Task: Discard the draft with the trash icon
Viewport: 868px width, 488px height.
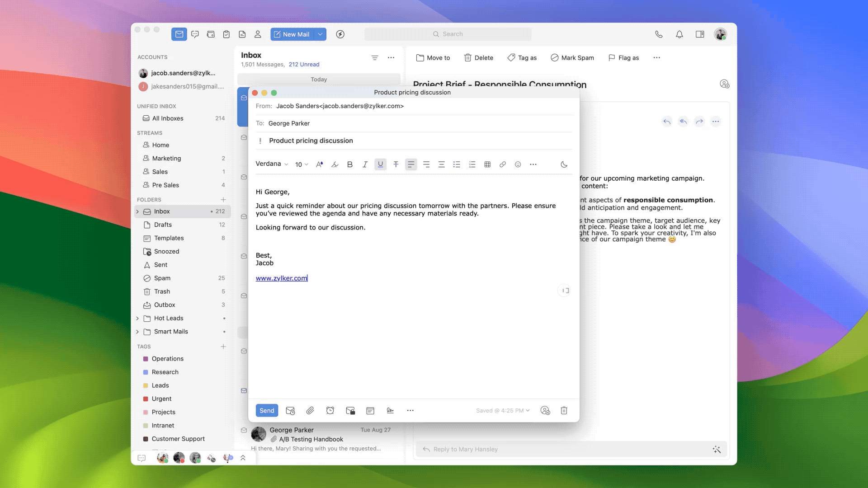Action: coord(564,410)
